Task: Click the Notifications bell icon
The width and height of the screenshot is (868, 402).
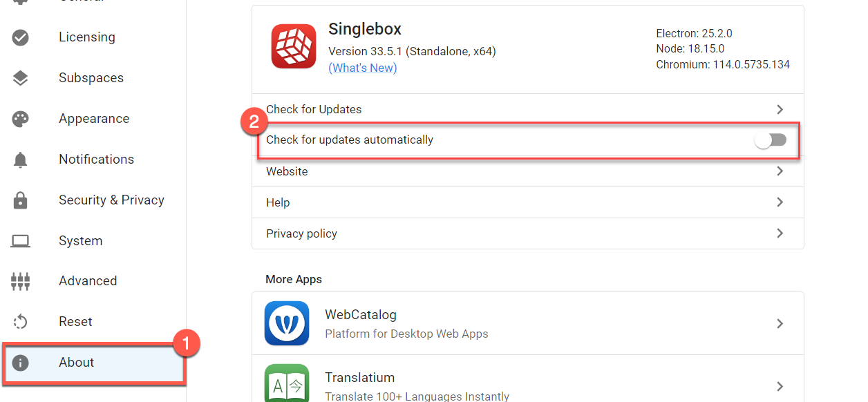Action: (21, 160)
